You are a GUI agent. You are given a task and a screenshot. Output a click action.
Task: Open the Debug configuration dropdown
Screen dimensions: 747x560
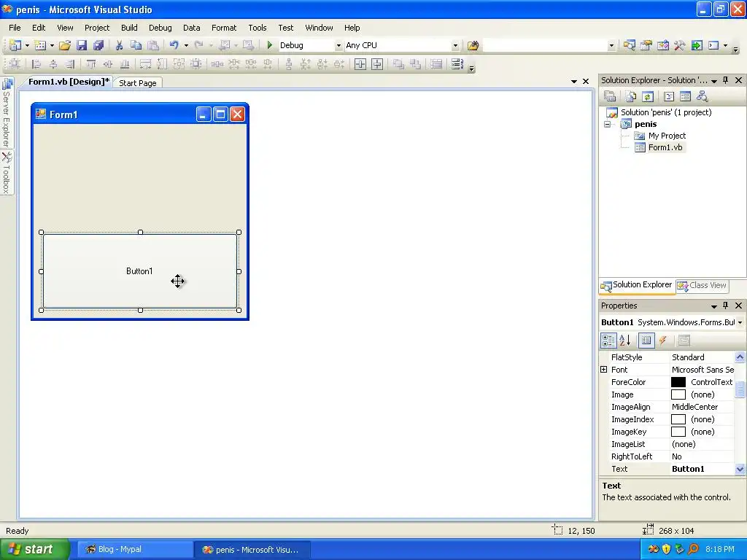pyautogui.click(x=338, y=46)
